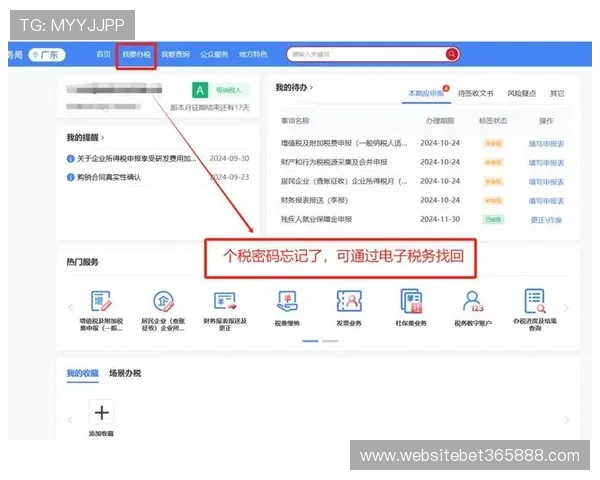
Task: Click 填写申报表 for 增值税及附加税费申报 row
Action: click(546, 144)
